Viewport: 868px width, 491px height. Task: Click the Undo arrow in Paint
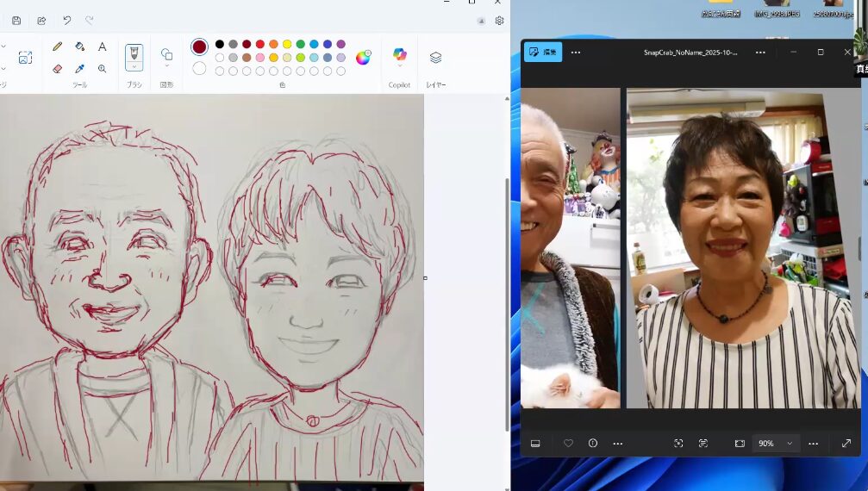(66, 21)
